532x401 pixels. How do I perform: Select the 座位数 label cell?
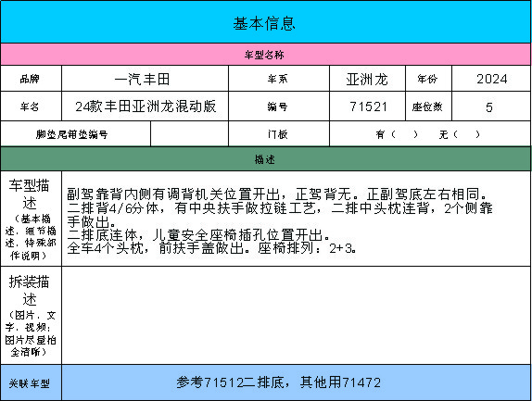[428, 107]
